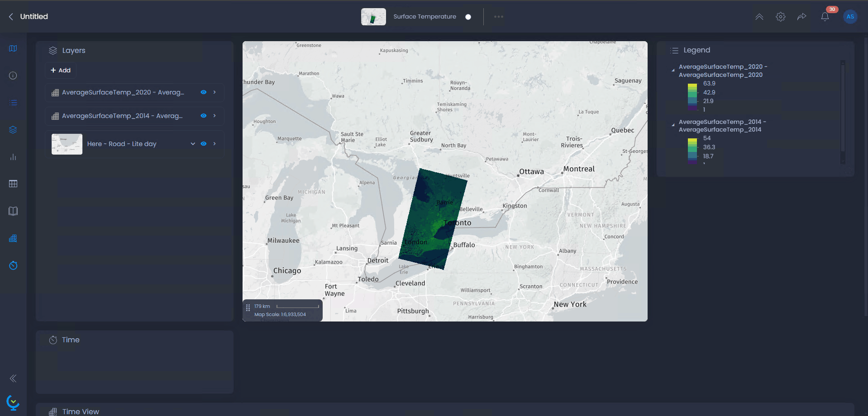The width and height of the screenshot is (868, 416).
Task: Click the raster icon of AverageSurfaceTemp_2020 layer
Action: click(55, 93)
